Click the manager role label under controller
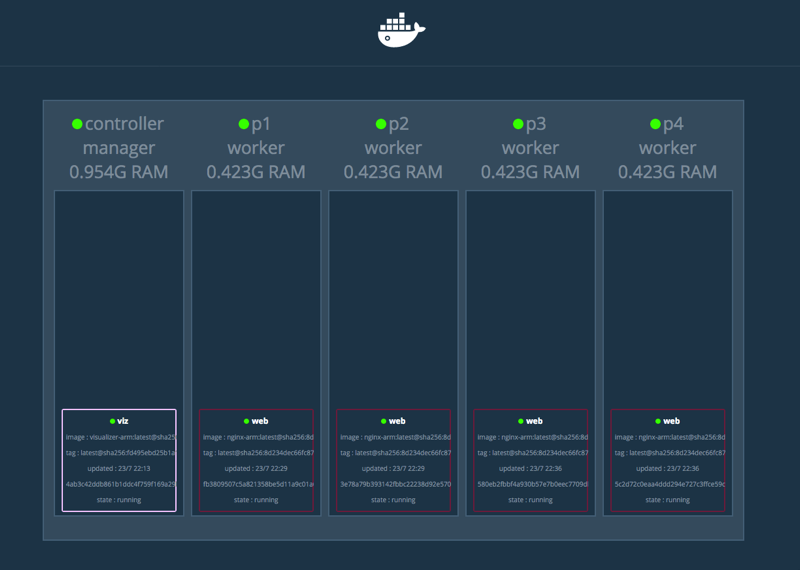800x570 pixels. click(118, 148)
